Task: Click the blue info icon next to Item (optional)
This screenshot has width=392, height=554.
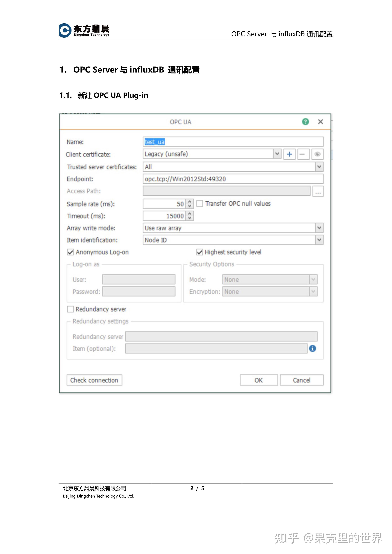Action: point(312,348)
